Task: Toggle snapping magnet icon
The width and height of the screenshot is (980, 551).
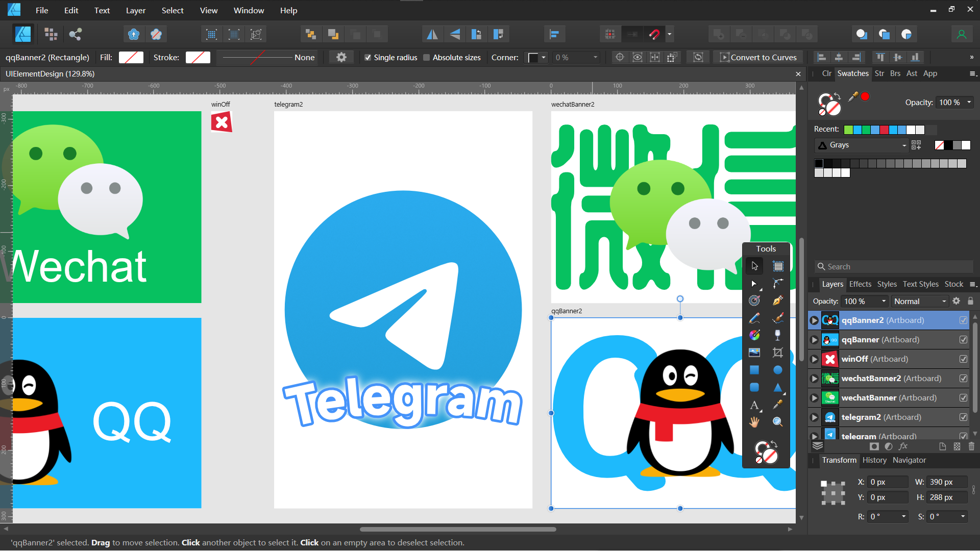Action: coord(654,34)
